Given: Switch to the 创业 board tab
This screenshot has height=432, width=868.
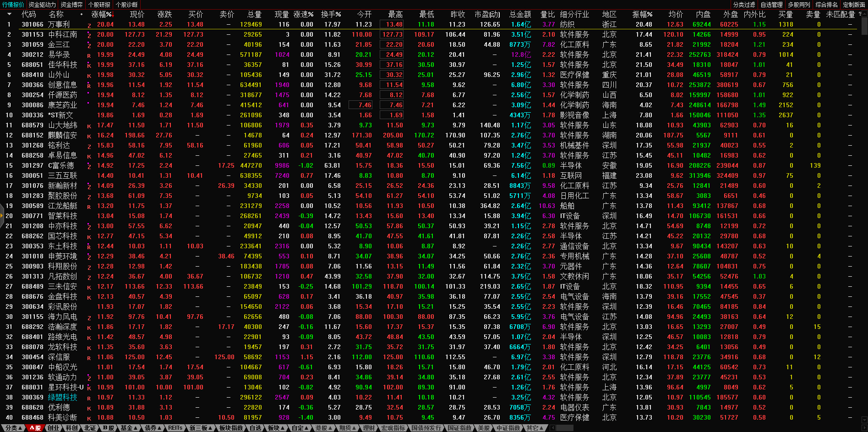Looking at the screenshot, I should coord(54,428).
